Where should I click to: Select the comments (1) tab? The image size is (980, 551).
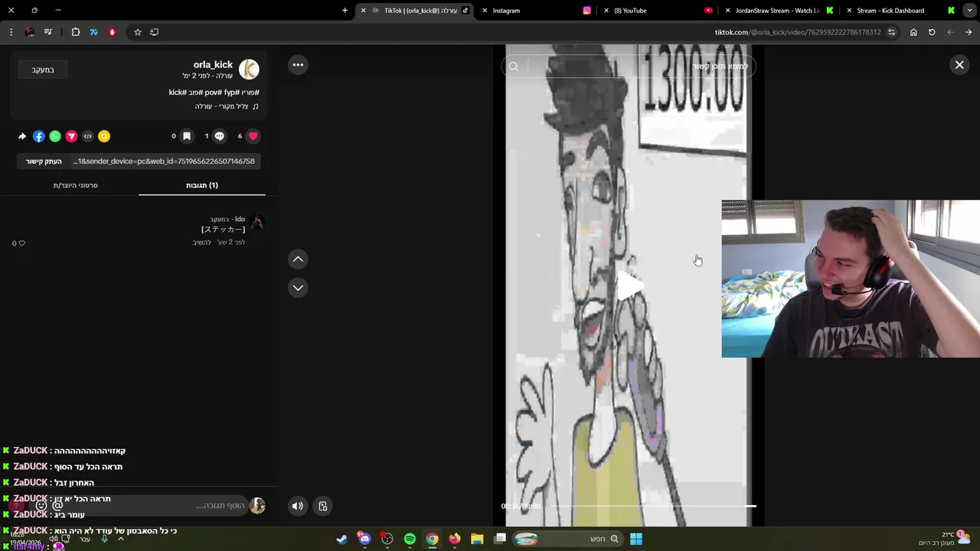tap(202, 185)
